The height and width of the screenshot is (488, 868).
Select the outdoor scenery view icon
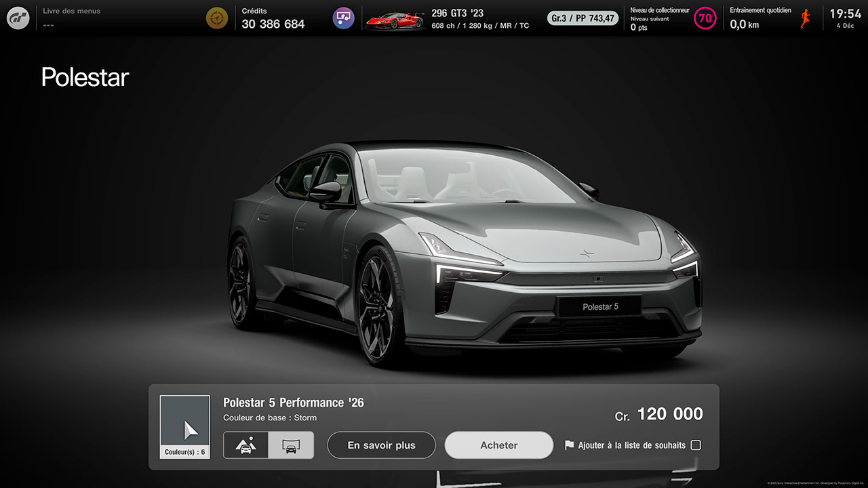[245, 445]
